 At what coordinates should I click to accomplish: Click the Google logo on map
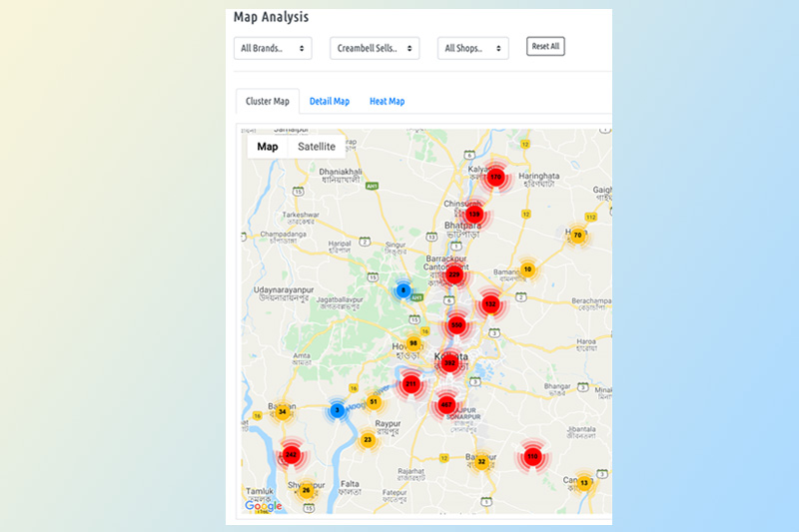click(264, 505)
